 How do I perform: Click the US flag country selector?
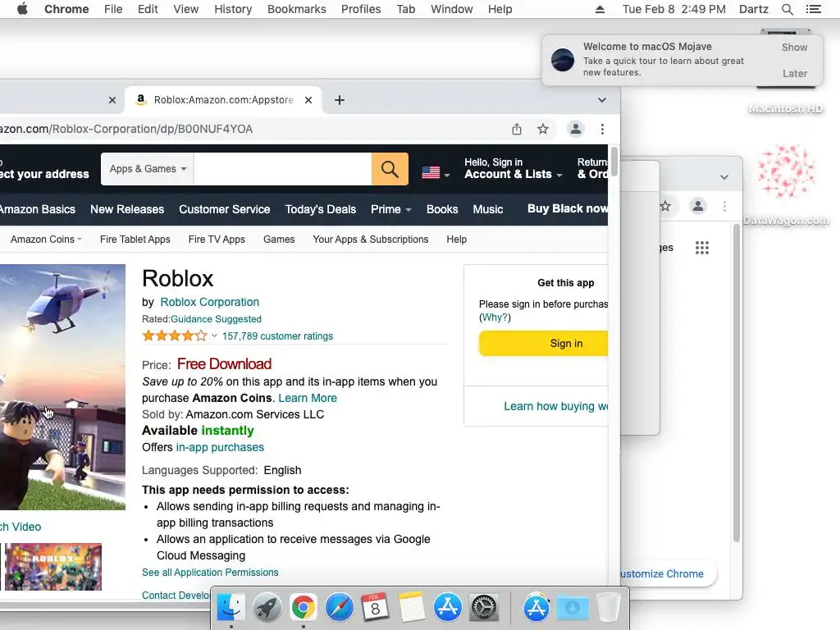[436, 172]
